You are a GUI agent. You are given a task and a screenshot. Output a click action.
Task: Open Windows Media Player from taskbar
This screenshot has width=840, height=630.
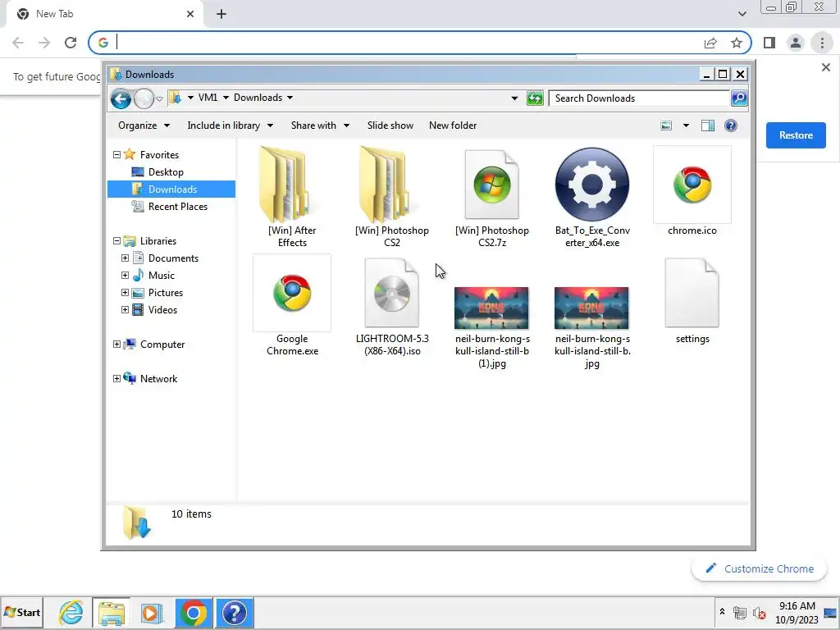[151, 612]
